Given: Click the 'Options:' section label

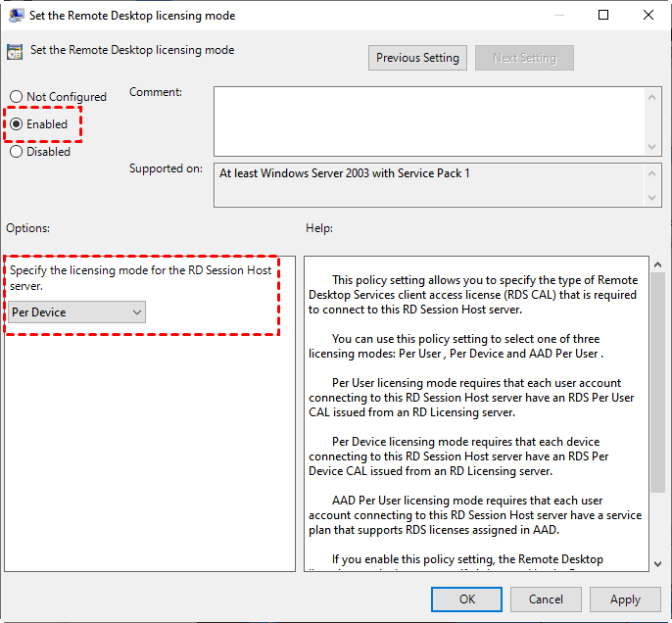Looking at the screenshot, I should tap(27, 228).
